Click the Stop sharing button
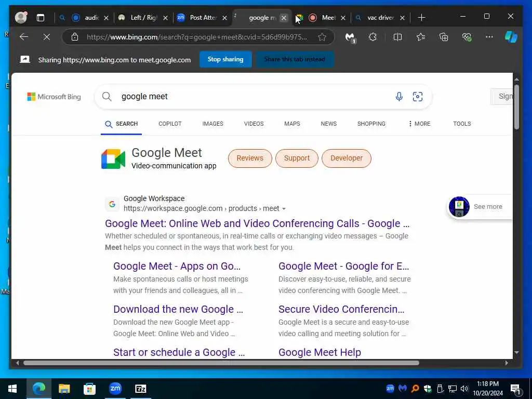This screenshot has height=399, width=532. [x=225, y=59]
